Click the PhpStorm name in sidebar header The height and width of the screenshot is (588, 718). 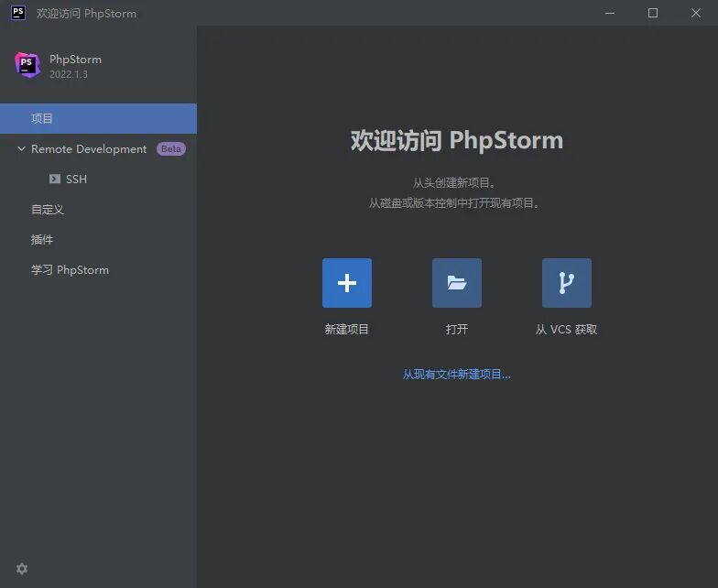coord(75,59)
